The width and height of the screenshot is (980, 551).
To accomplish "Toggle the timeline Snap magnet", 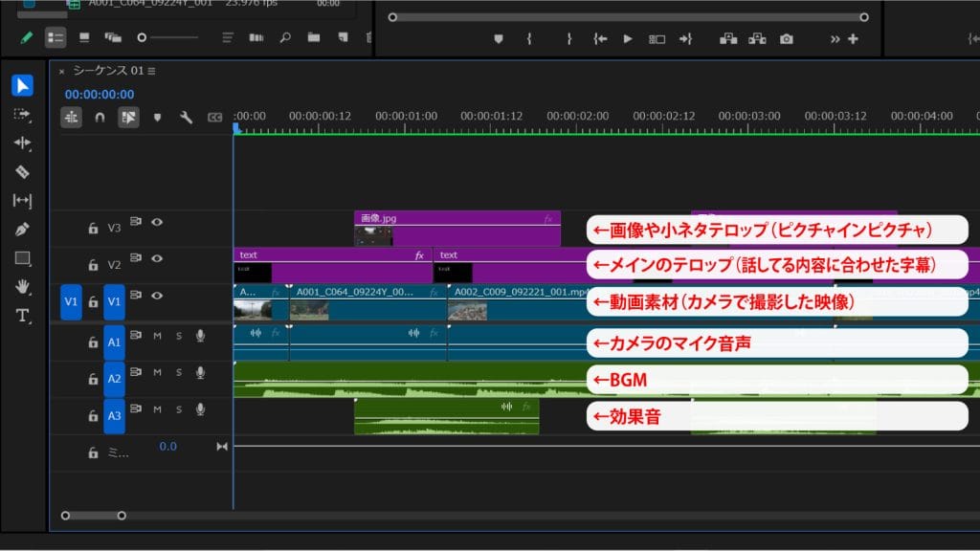I will (x=100, y=117).
